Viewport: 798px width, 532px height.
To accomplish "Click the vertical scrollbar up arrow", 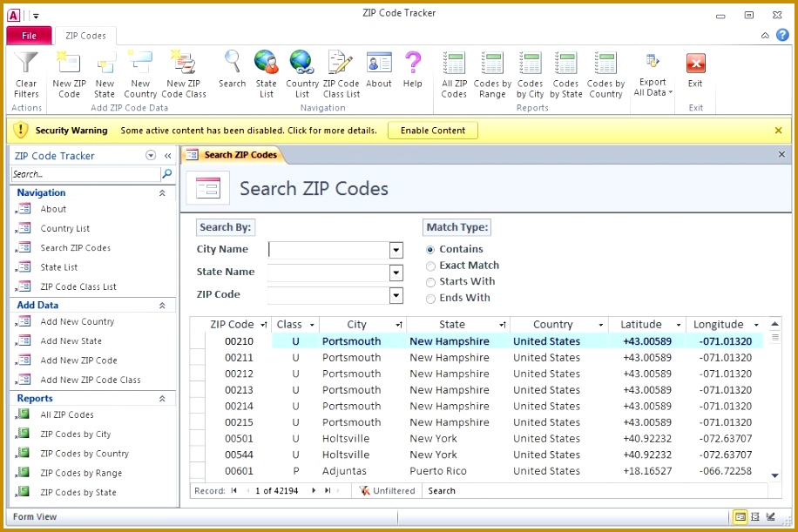I will 774,324.
